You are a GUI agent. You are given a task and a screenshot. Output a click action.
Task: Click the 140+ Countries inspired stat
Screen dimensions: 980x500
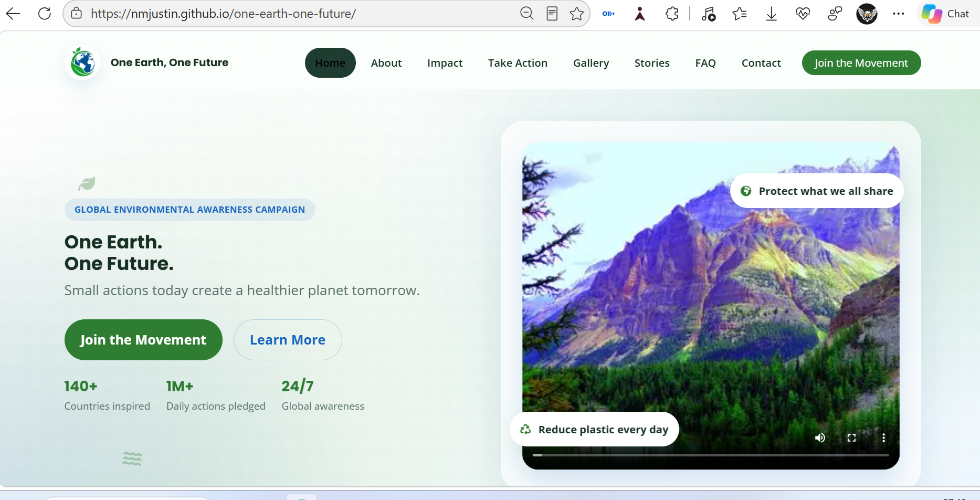tap(107, 395)
